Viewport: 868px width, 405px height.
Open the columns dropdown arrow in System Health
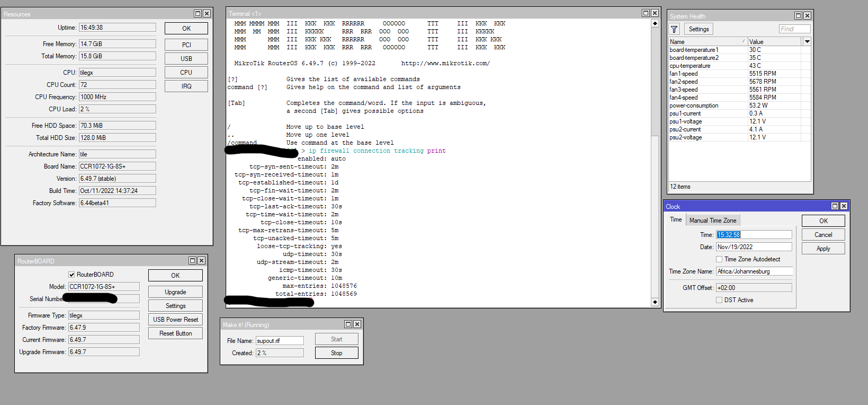click(x=807, y=41)
